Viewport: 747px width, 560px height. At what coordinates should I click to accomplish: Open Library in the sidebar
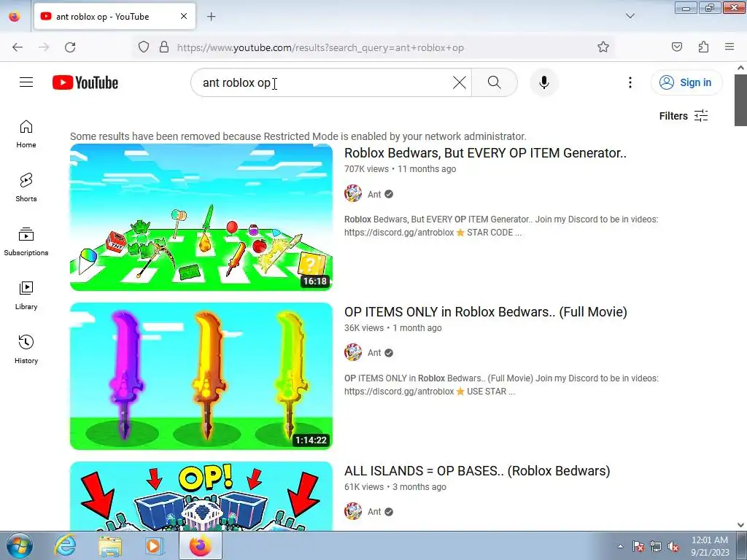tap(26, 296)
